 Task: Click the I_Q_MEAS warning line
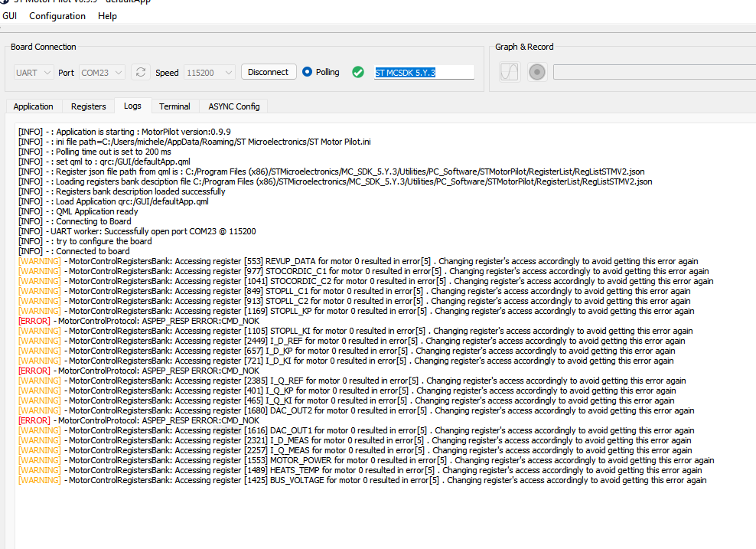point(355,450)
